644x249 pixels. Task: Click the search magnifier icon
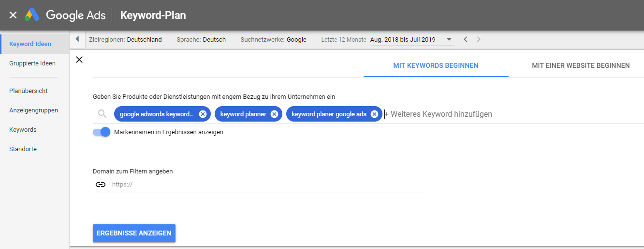coord(102,114)
